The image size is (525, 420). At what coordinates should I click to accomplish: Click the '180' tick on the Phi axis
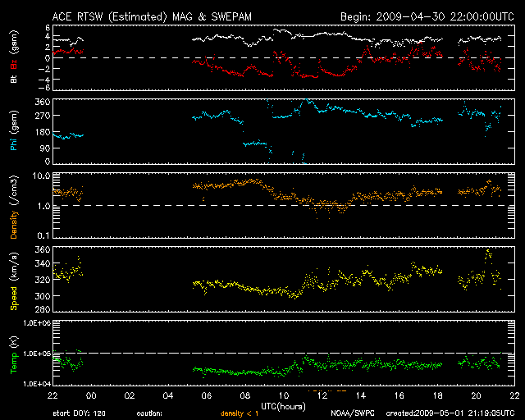(43, 132)
